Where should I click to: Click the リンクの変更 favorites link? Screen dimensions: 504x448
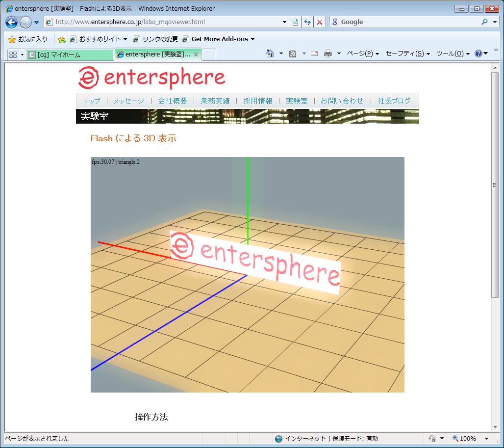pos(155,39)
